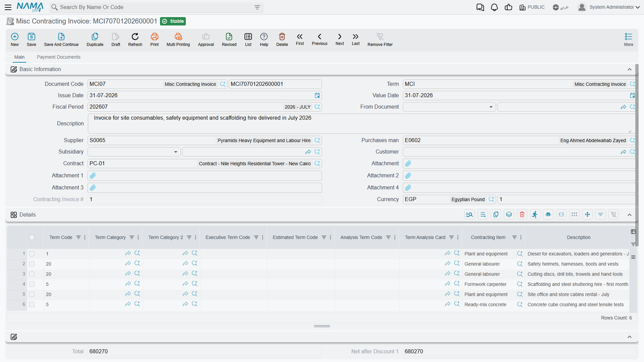
Task: Open the notifications bell
Action: tap(494, 7)
